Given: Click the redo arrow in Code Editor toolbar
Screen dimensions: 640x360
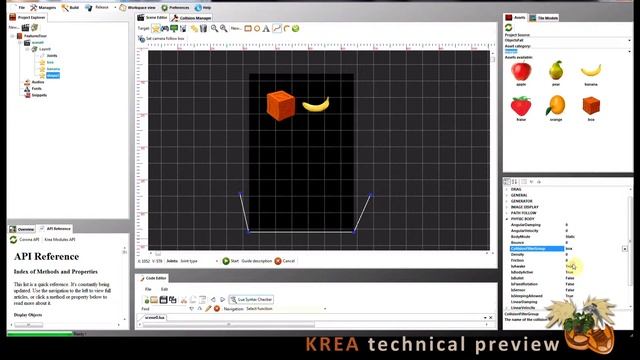Looking at the screenshot, I should 222,300.
